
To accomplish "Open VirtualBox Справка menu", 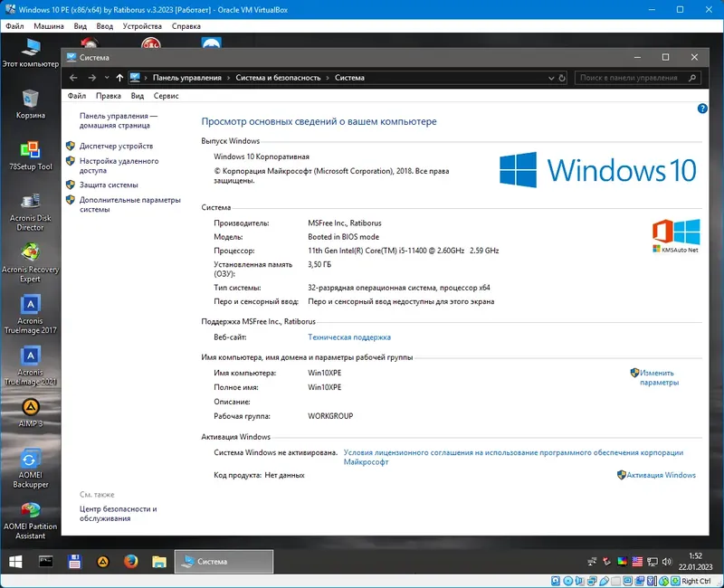I will (x=186, y=26).
